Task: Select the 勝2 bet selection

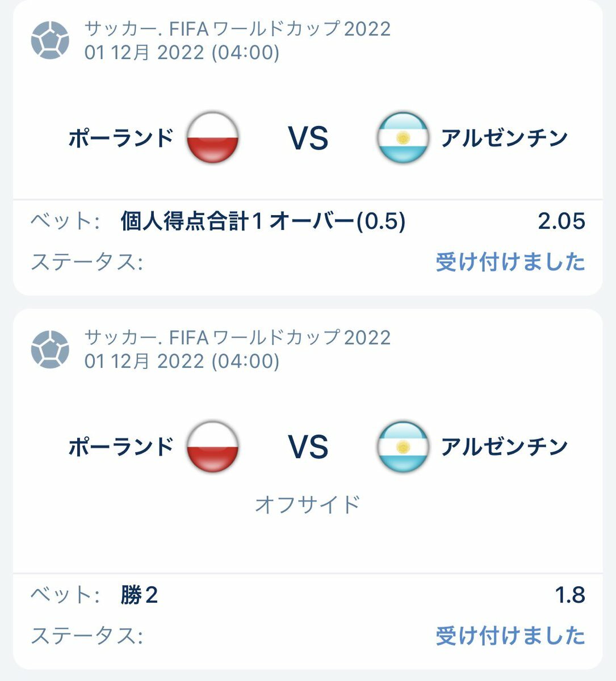Action: click(x=139, y=595)
